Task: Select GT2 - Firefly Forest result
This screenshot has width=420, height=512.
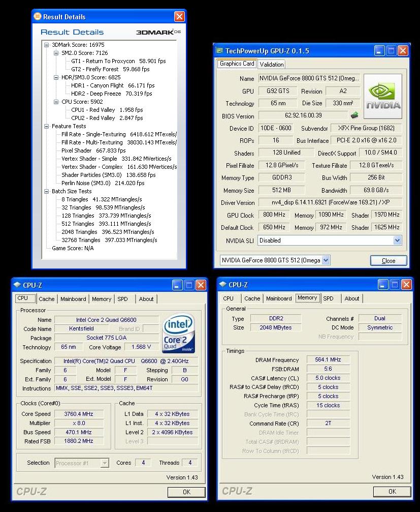Action: [x=110, y=69]
